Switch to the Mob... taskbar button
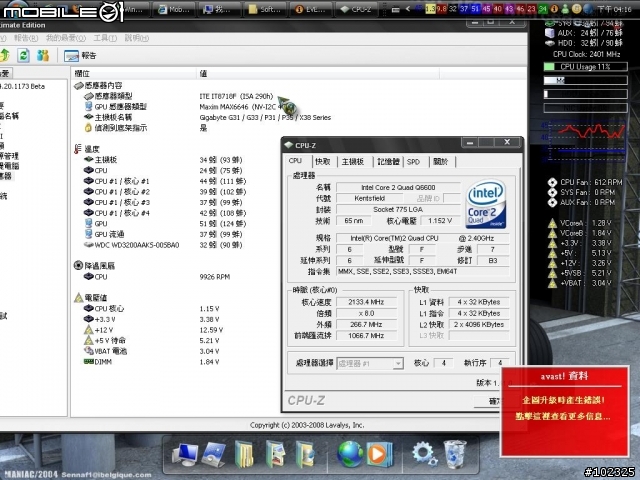The width and height of the screenshot is (640, 480). pos(173,9)
